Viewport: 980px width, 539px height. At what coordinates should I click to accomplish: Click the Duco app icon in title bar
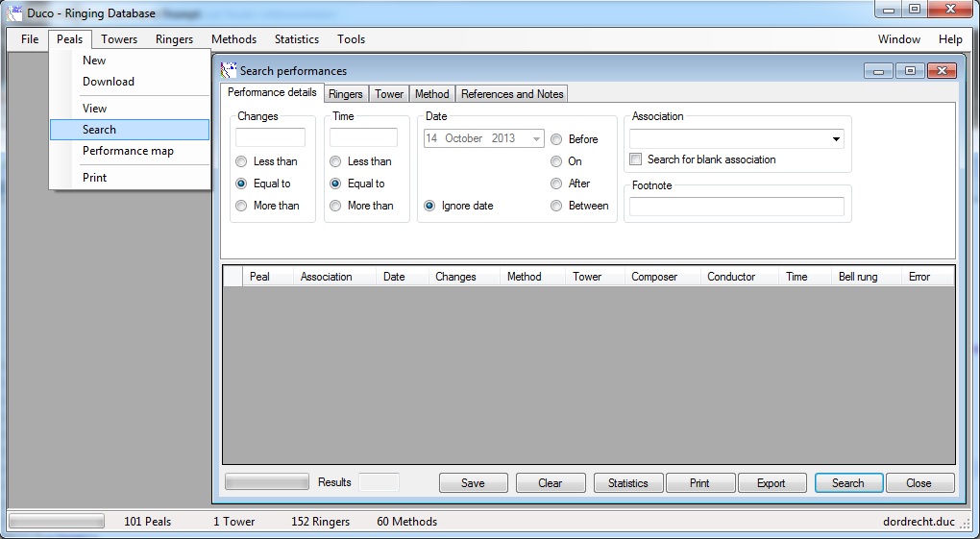(x=14, y=13)
